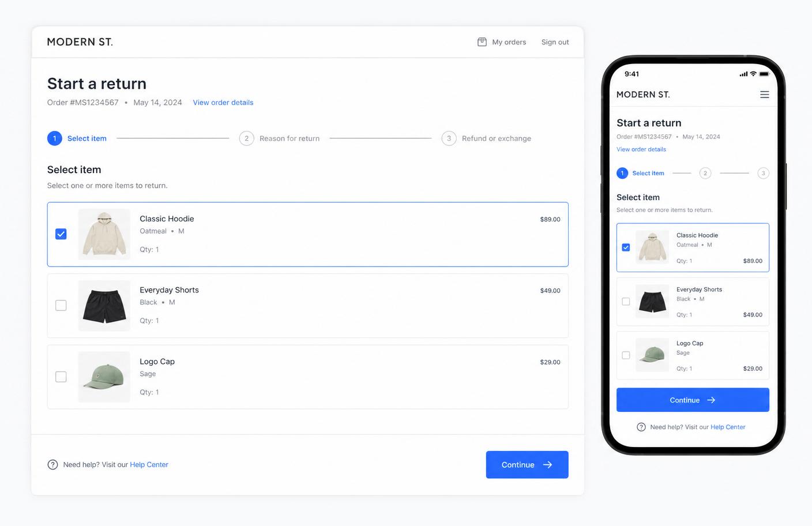Viewport: 812px width, 526px height.
Task: Click 'Oatmeal • M' variant text on desktop
Action: pos(162,231)
